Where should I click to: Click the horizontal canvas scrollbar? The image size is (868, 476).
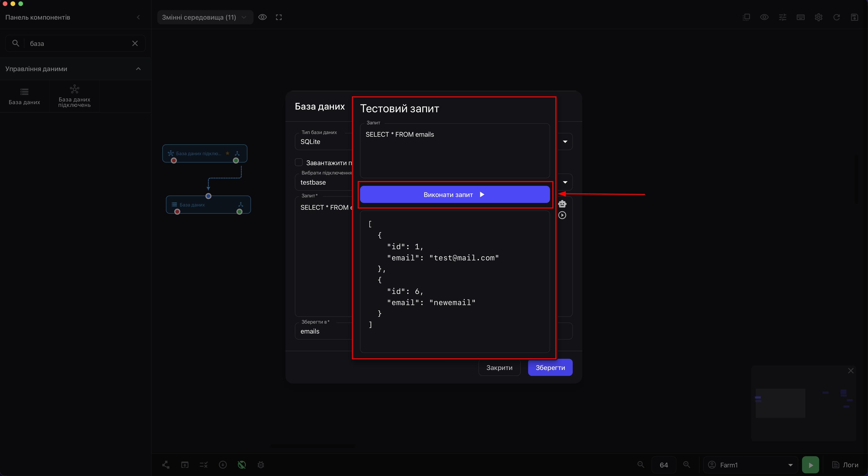[x=312, y=446]
